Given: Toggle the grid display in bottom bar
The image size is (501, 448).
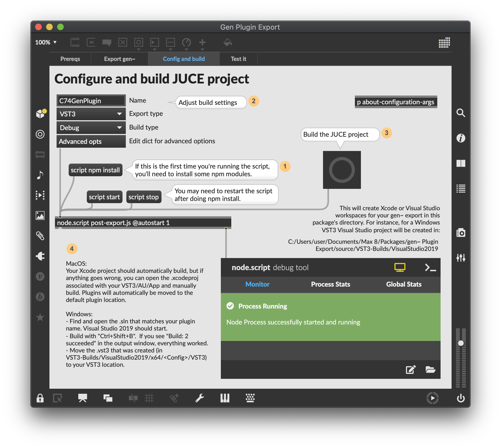Looking at the screenshot, I should click(x=149, y=398).
